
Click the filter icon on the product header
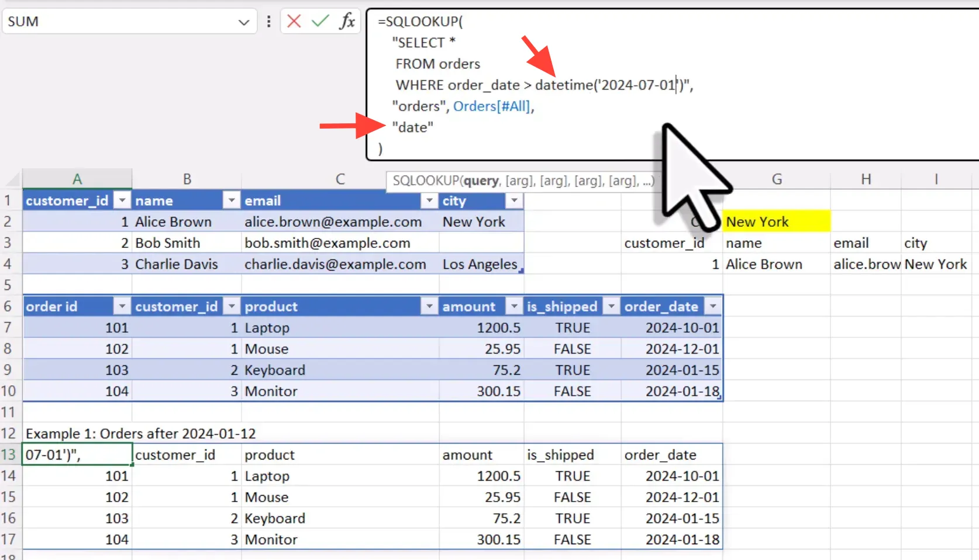pyautogui.click(x=430, y=306)
